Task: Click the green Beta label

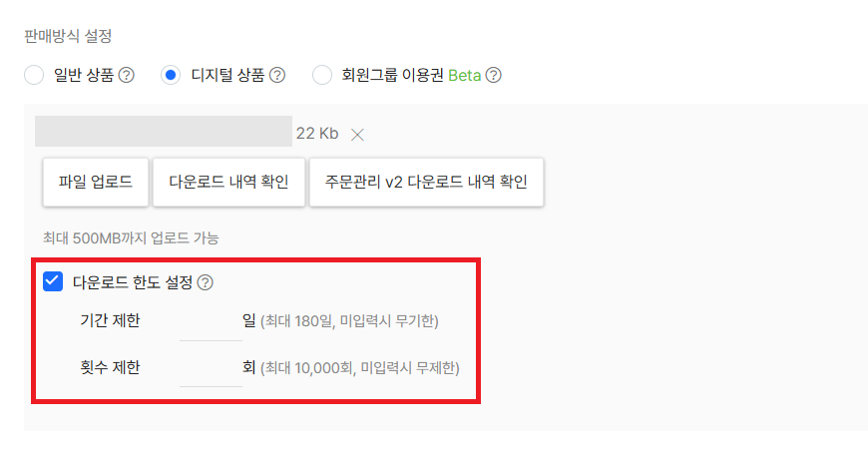Action: (465, 75)
